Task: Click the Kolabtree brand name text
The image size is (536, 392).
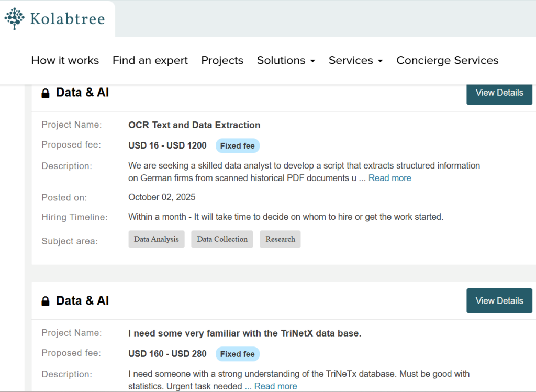Action: coord(67,19)
